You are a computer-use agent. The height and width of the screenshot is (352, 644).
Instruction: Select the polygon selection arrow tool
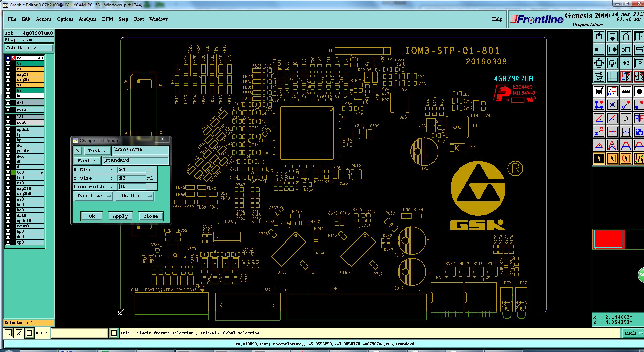(626, 159)
